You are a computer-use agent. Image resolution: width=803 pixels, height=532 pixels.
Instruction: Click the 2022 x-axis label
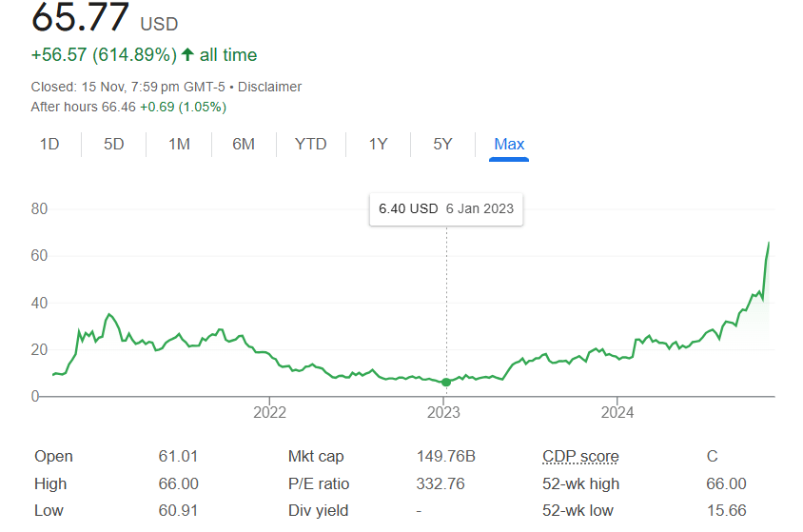point(270,412)
